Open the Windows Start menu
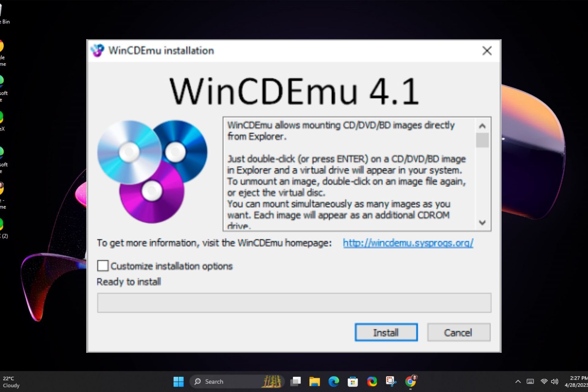 (179, 382)
